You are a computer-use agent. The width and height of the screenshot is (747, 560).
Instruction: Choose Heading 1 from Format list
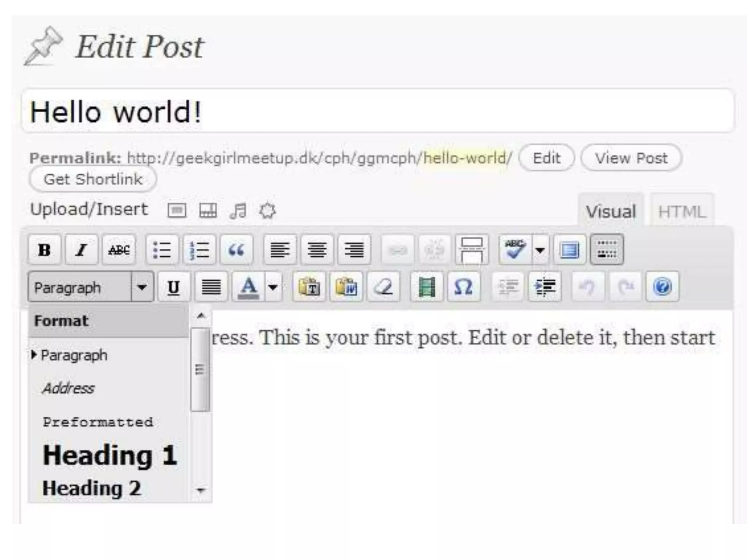click(x=110, y=456)
